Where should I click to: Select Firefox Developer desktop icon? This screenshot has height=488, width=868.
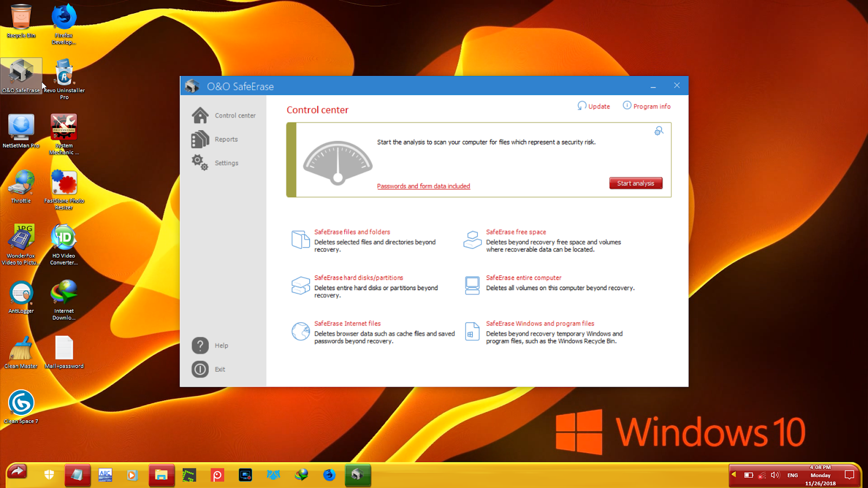(x=64, y=24)
